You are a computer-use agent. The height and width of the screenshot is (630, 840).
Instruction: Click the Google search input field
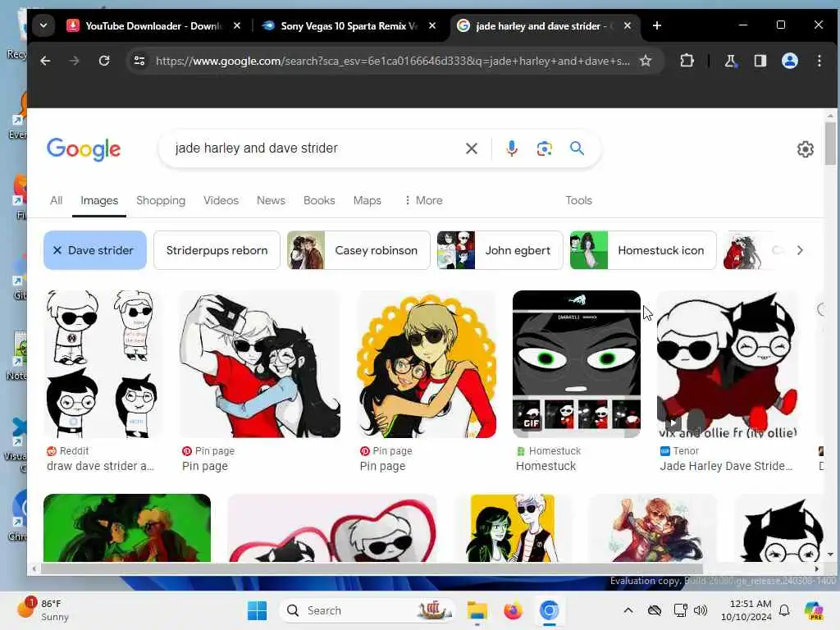tap(316, 148)
